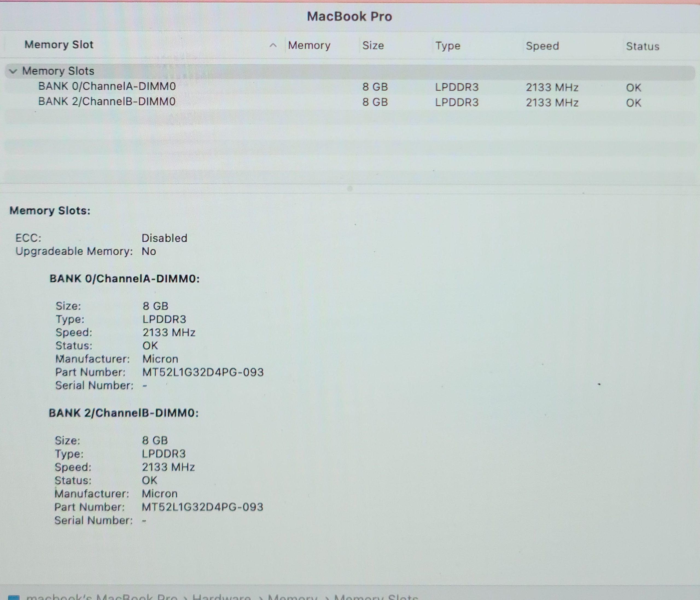This screenshot has width=700, height=600.
Task: Click the pane divider handle dot
Action: 350,189
